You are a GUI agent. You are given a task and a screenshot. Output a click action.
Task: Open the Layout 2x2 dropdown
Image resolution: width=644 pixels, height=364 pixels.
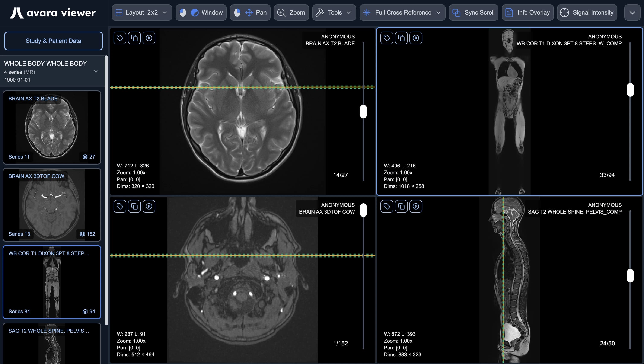coord(141,13)
